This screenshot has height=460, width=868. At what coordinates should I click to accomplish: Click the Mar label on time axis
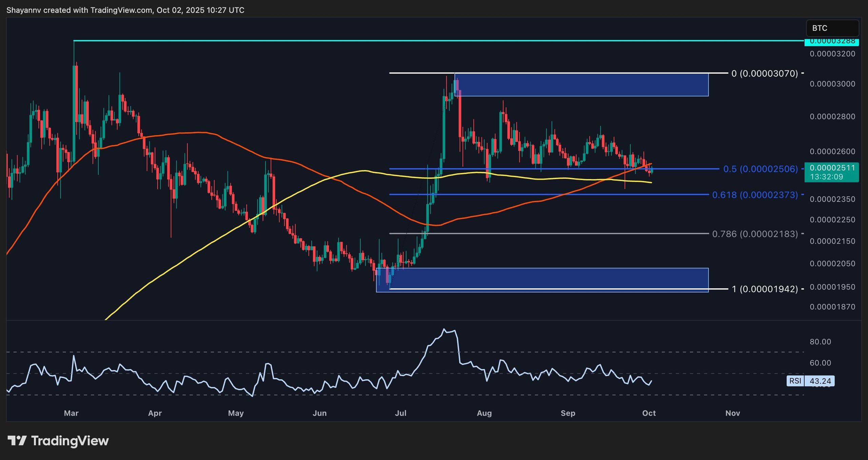(x=71, y=413)
